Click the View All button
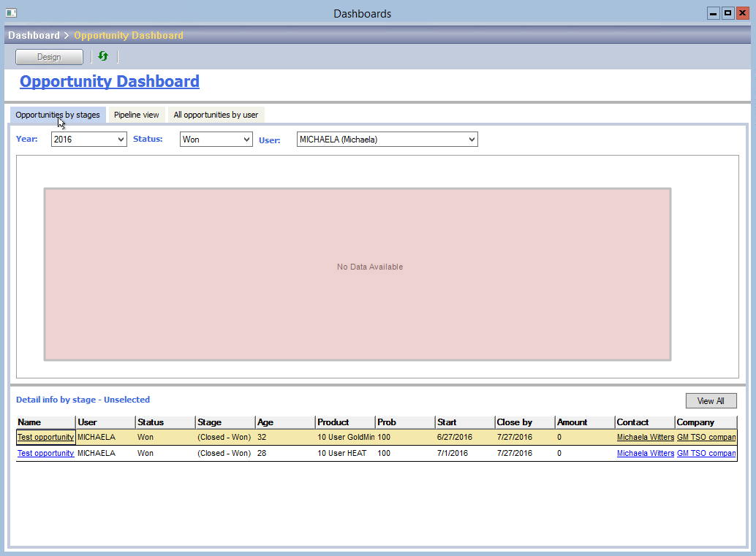Viewport: 756px width, 556px height. click(710, 401)
